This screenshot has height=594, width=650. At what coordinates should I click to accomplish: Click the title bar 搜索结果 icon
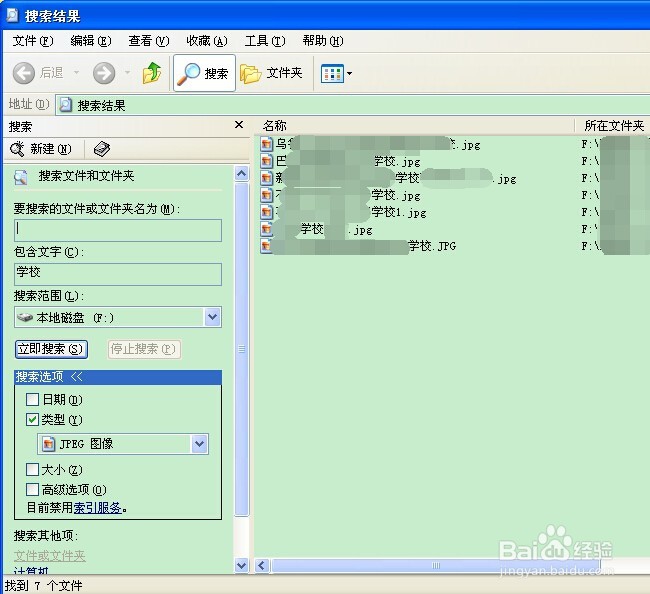click(13, 16)
